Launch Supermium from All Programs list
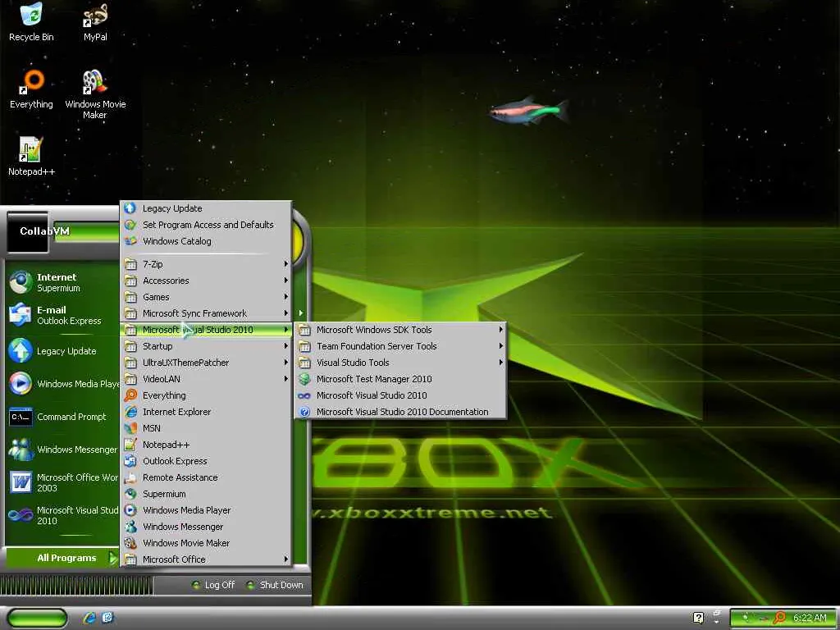 pos(206,494)
